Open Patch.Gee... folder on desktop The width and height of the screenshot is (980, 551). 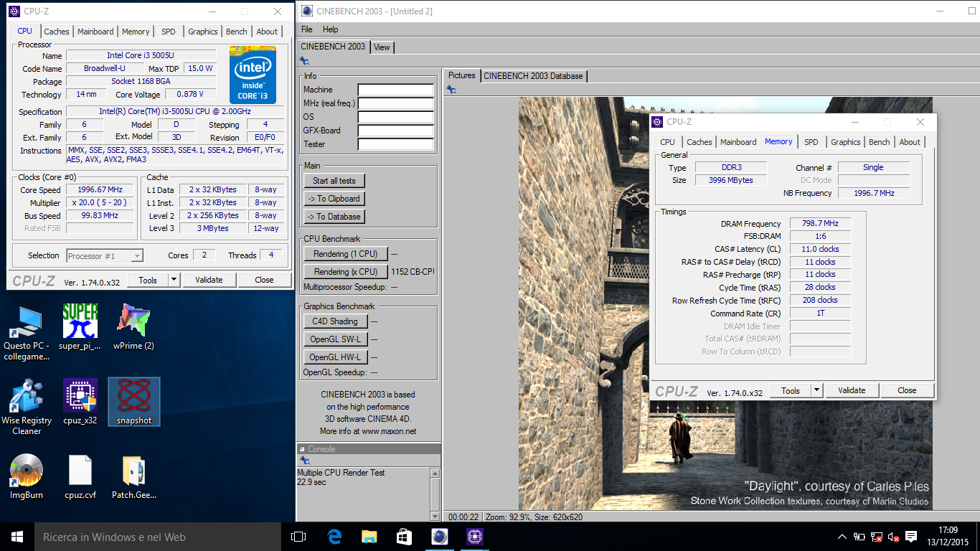(134, 477)
